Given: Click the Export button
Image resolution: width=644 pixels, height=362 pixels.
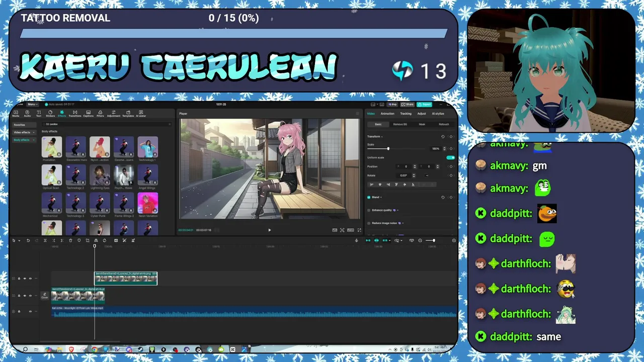Looking at the screenshot, I should point(425,104).
